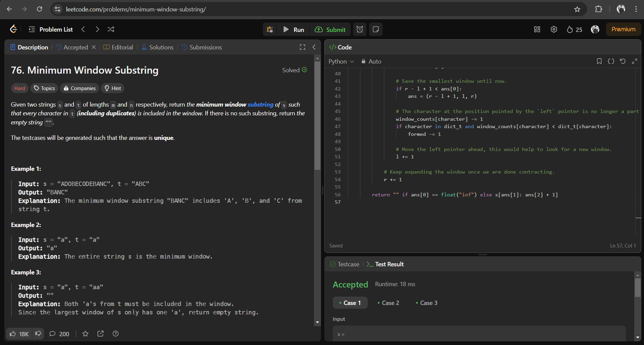Open the Python language dropdown
The height and width of the screenshot is (345, 644).
340,61
